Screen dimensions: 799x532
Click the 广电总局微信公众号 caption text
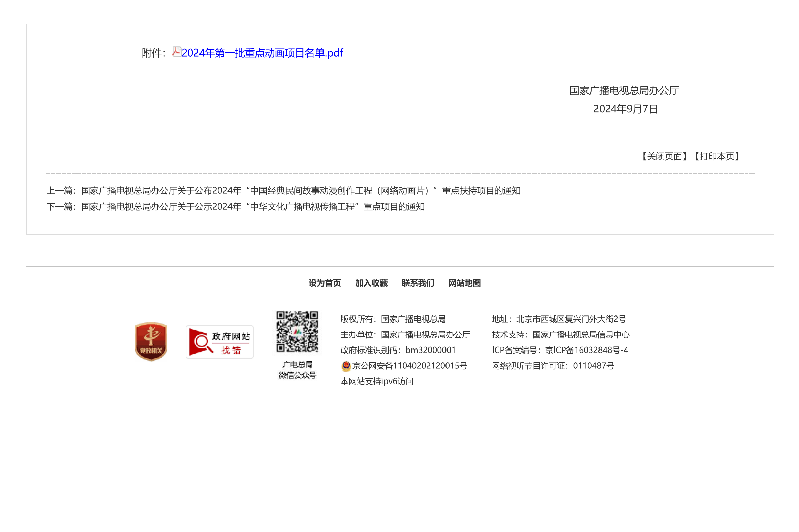(x=297, y=370)
